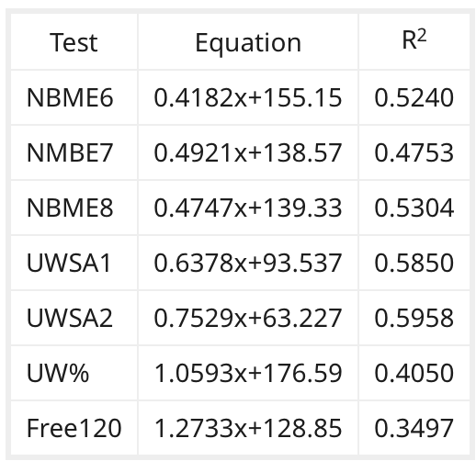Click the R² value 0.5240

coord(414,97)
